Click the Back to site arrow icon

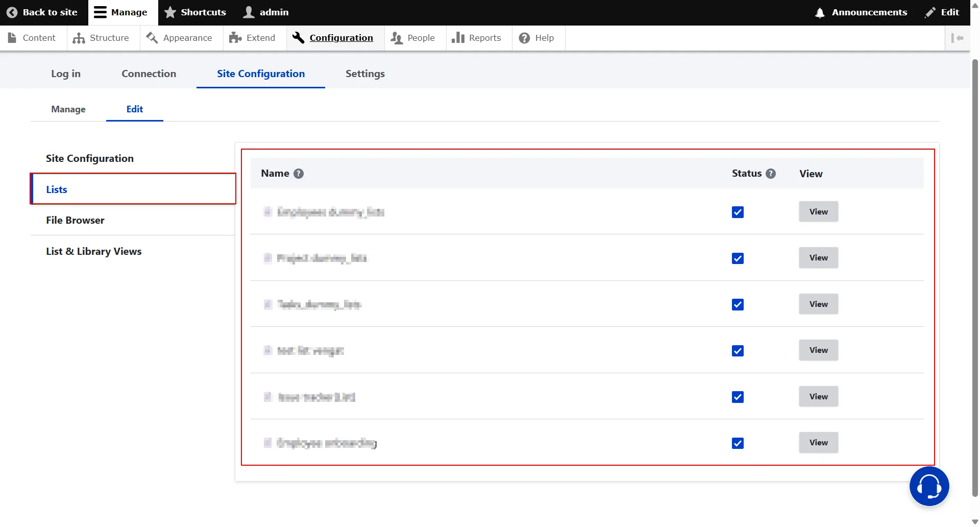click(12, 12)
